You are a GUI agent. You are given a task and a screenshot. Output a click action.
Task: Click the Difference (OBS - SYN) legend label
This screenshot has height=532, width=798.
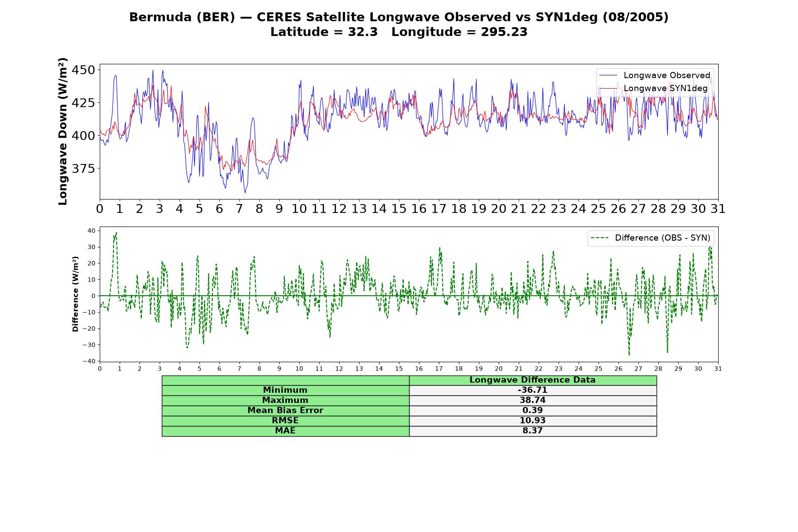662,238
